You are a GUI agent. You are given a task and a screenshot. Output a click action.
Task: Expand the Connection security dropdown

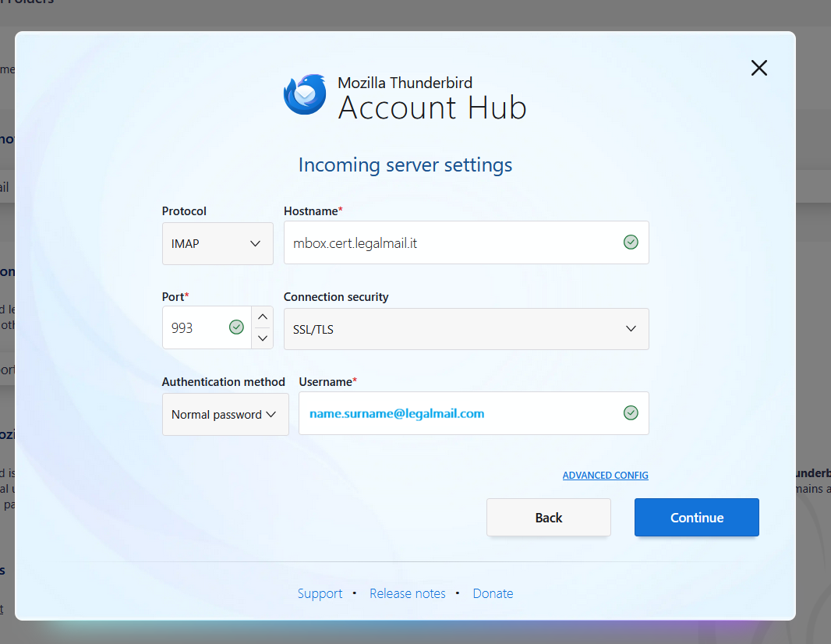click(465, 329)
